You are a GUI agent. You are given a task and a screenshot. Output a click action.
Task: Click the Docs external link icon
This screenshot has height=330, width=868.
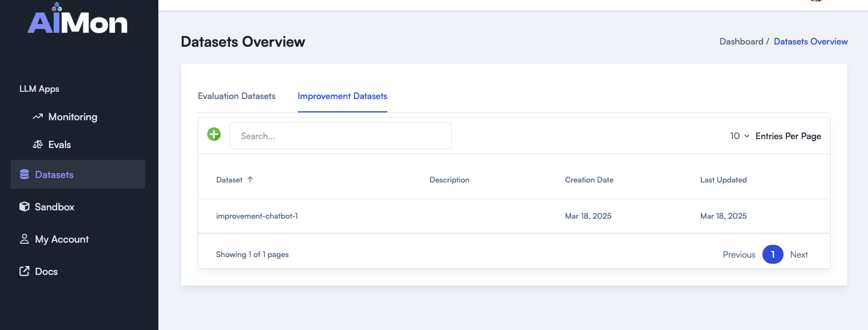[24, 272]
